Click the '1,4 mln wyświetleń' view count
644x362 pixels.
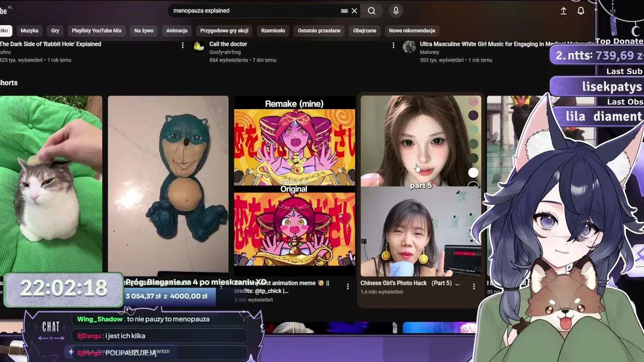pyautogui.click(x=381, y=292)
